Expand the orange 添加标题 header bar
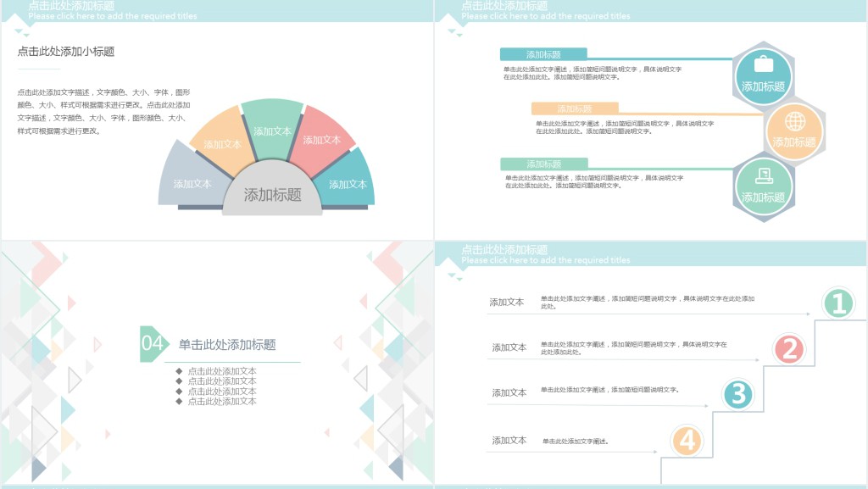The width and height of the screenshot is (868, 489). click(x=575, y=109)
